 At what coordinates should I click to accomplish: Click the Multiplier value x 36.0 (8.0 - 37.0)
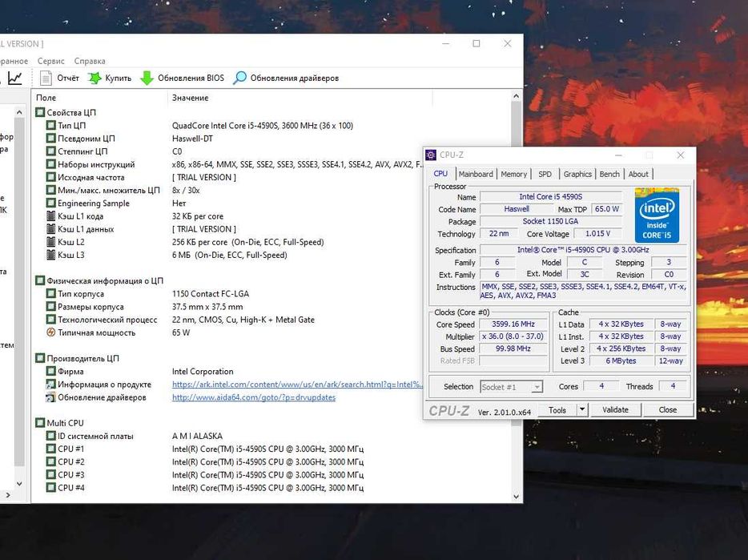pyautogui.click(x=513, y=336)
